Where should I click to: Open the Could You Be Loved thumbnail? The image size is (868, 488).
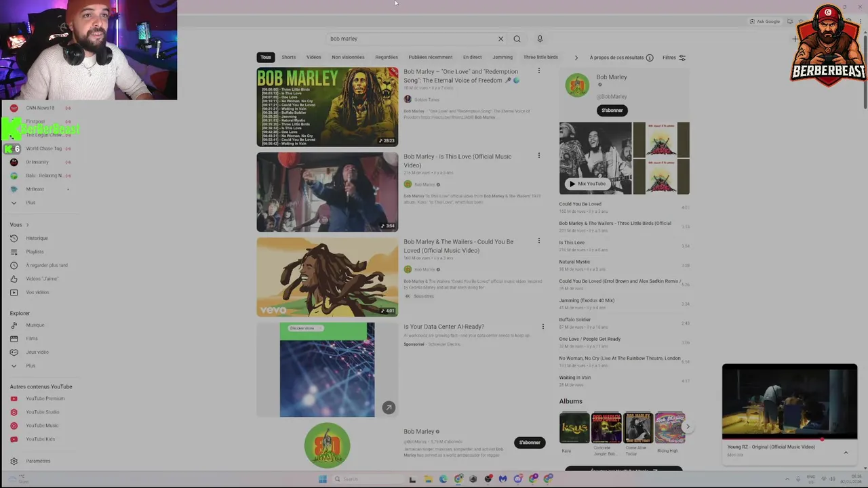328,277
